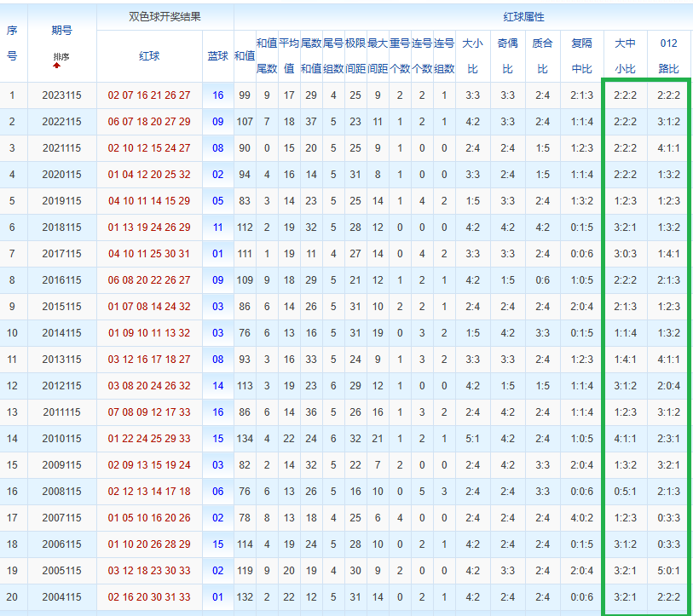Image resolution: width=693 pixels, height=616 pixels.
Task: Click the 红球属性 header group
Action: 523,17
